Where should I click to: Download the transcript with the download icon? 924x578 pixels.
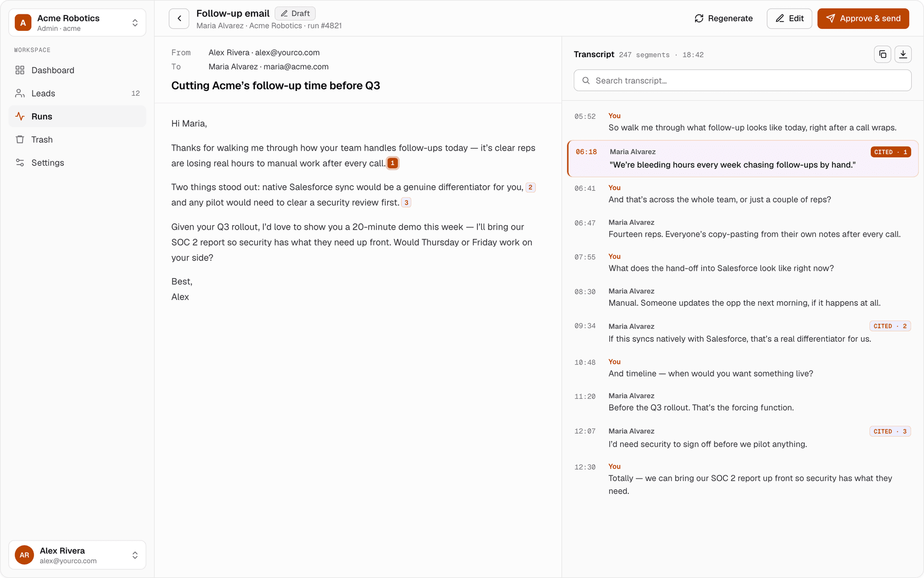point(903,54)
